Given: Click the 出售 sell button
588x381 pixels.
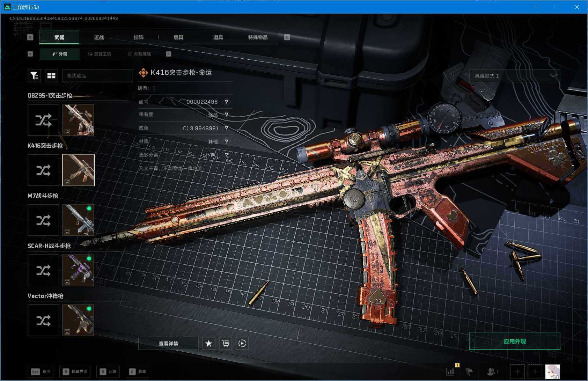Looking at the screenshot, I should click(109, 372).
